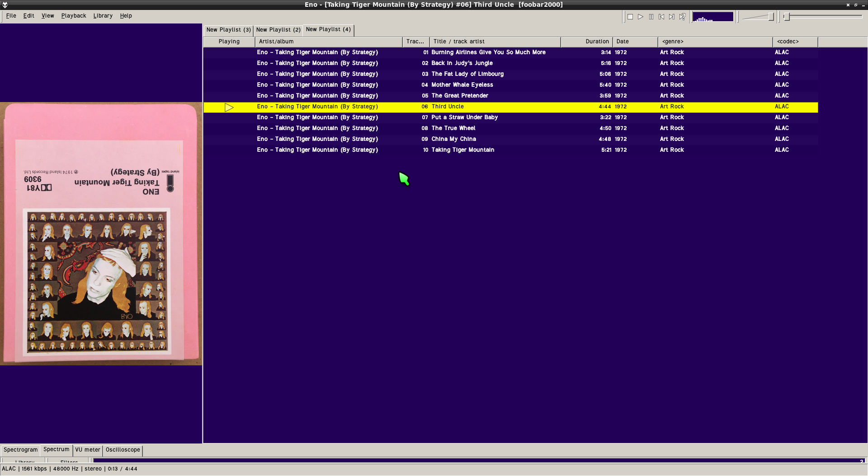The image size is (868, 476).
Task: Hit the Play triangle in the toolbar
Action: (641, 17)
